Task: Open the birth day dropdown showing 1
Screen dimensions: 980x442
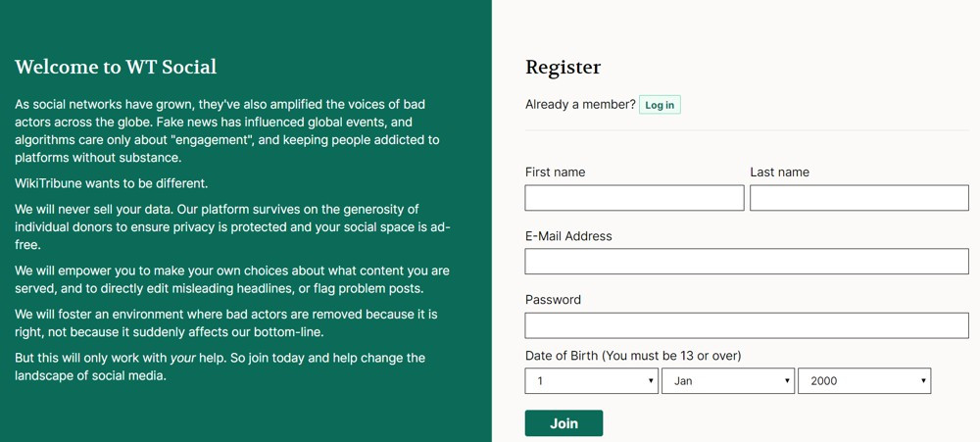Action: click(x=591, y=381)
